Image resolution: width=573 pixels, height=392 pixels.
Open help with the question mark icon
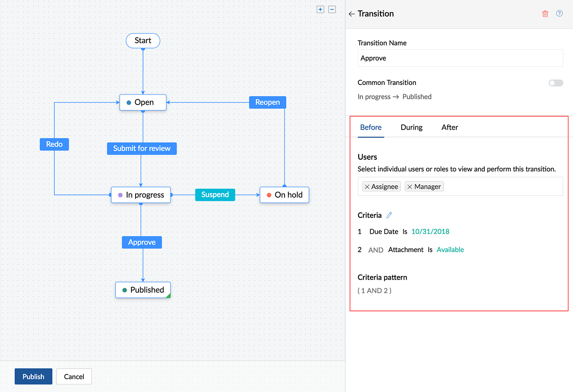tap(559, 13)
